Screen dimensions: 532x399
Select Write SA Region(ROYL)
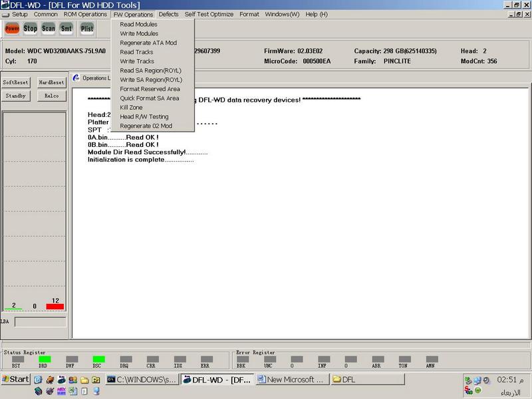pos(153,80)
